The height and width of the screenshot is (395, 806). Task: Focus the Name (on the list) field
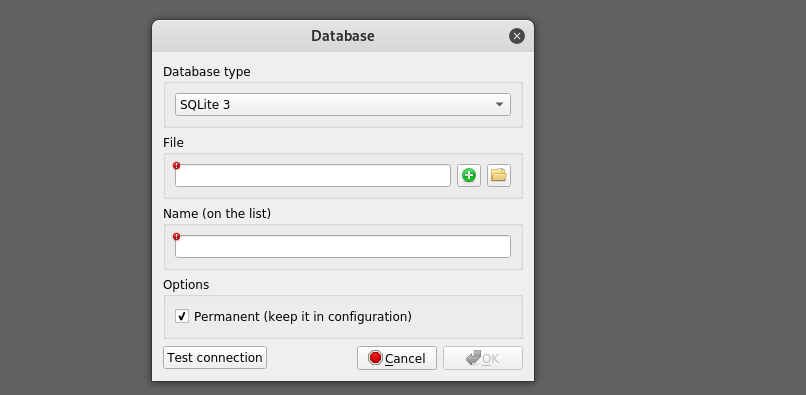[343, 246]
